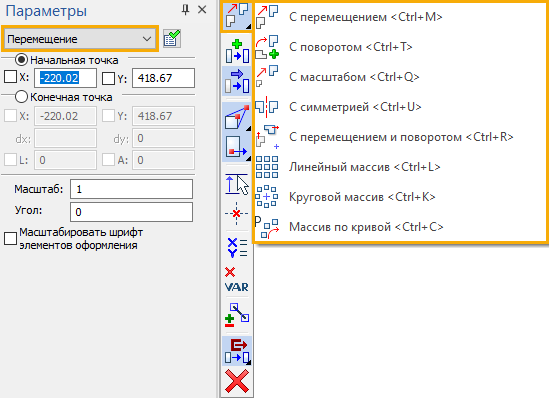Viewport: 549px width, 398px height.
Task: Click the VAR variables delete icon
Action: (x=237, y=280)
